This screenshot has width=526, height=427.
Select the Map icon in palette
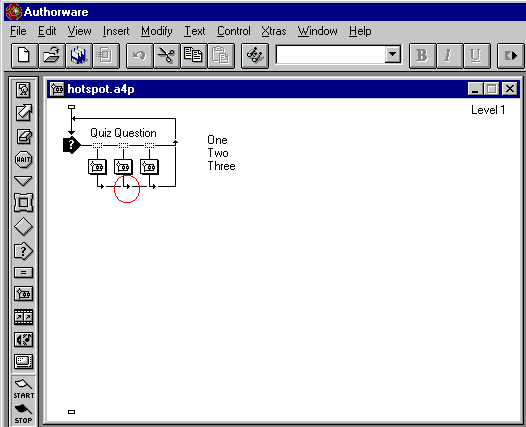point(23,294)
